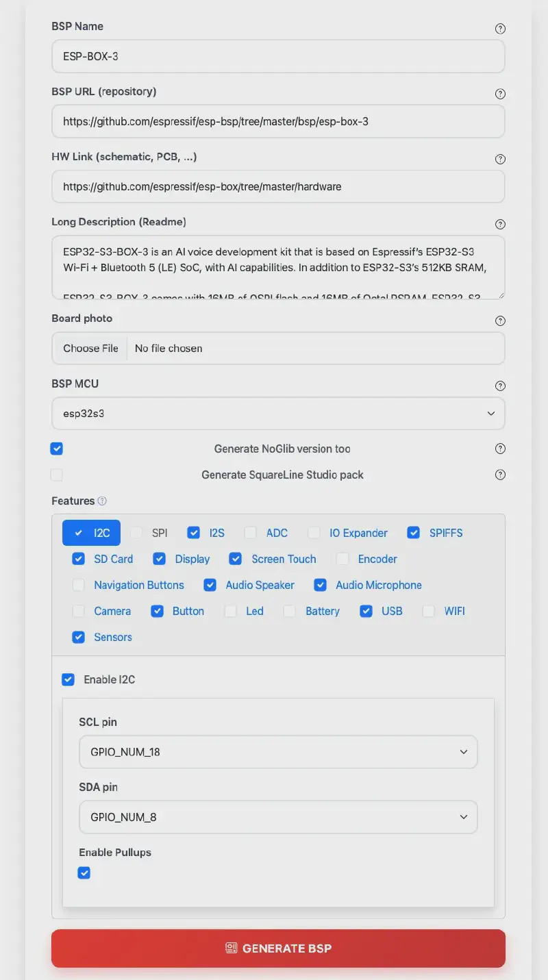548x980 pixels.
Task: Enable the Encoder feature checkbox
Action: point(342,559)
